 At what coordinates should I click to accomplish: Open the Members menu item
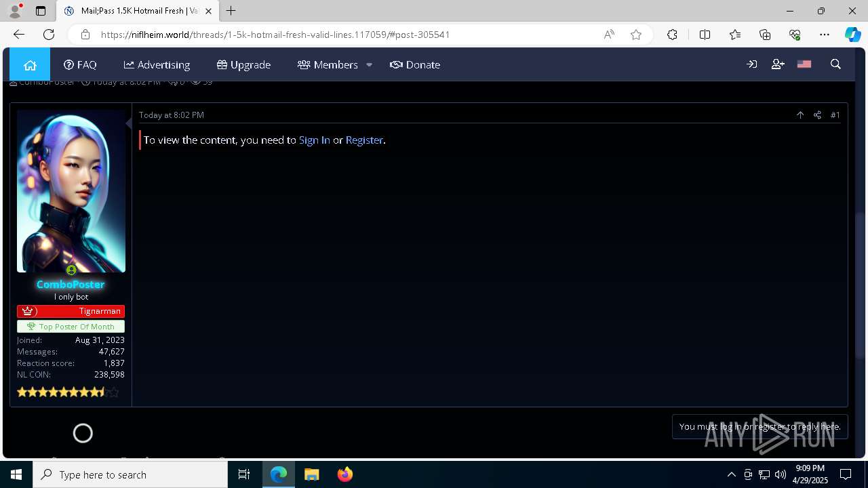328,64
